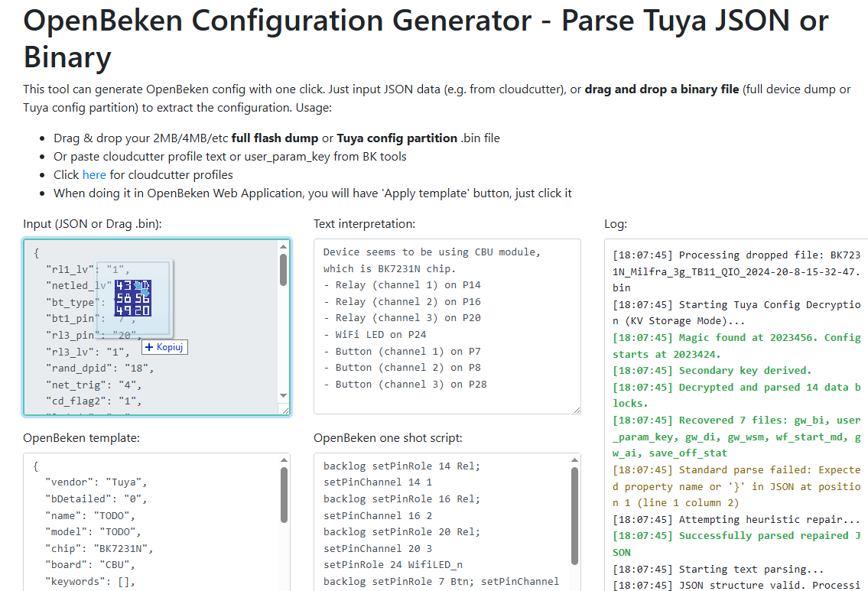
Task: Click the script line 'backlog setPinRole 14 Rel;'
Action: [x=402, y=466]
